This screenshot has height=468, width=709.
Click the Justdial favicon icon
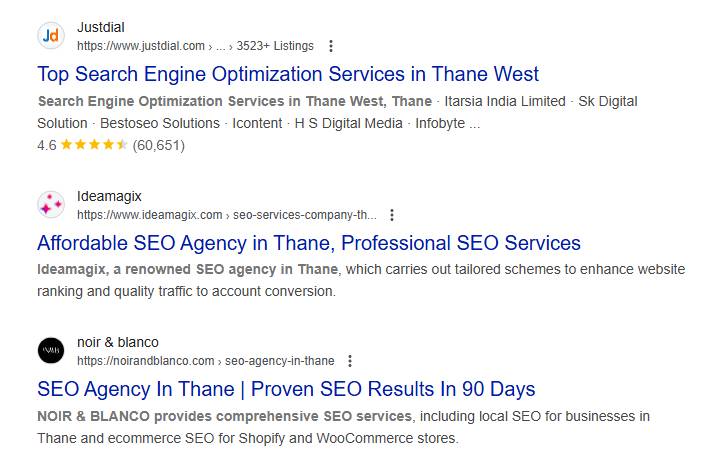point(51,36)
